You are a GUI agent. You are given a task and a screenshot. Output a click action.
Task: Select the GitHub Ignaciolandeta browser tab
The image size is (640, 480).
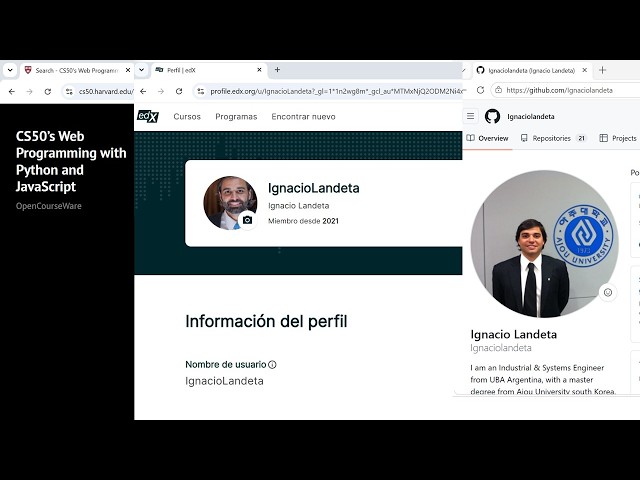pos(532,70)
